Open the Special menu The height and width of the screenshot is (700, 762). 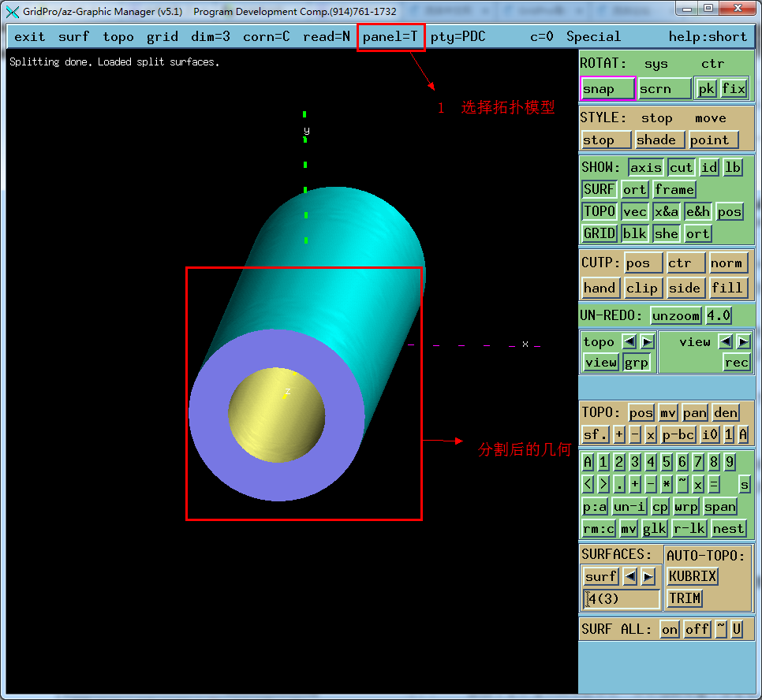593,36
